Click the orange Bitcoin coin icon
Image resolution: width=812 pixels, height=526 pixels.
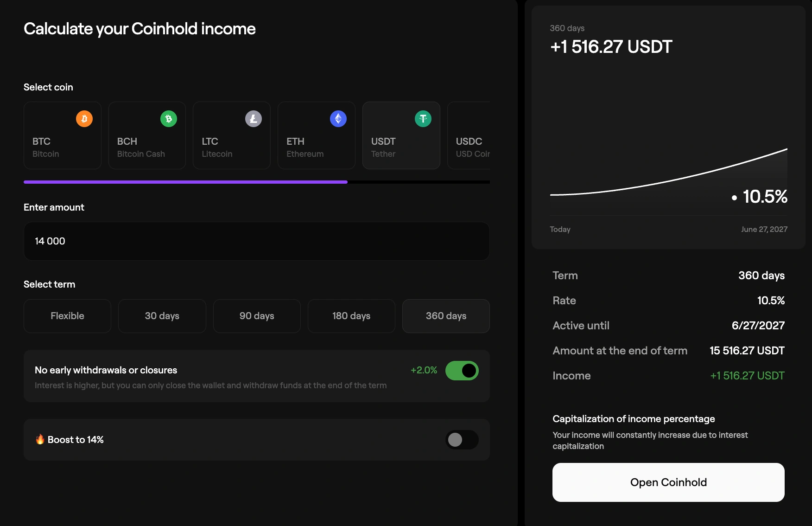pos(84,119)
